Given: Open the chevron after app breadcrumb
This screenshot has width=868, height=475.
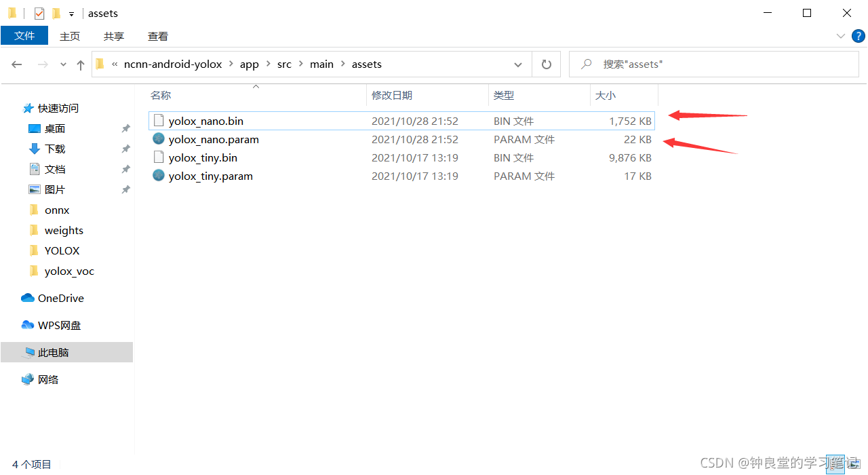Looking at the screenshot, I should click(x=268, y=64).
